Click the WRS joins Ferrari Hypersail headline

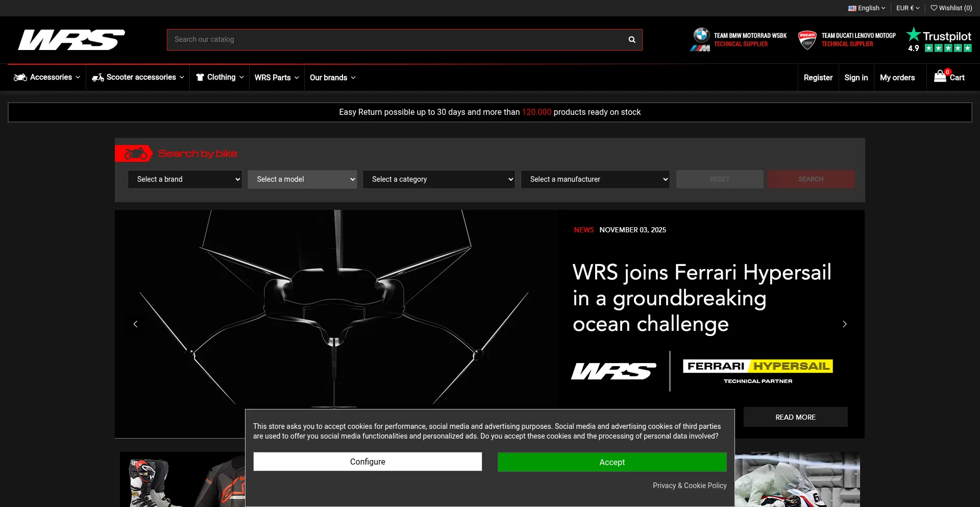(702, 298)
